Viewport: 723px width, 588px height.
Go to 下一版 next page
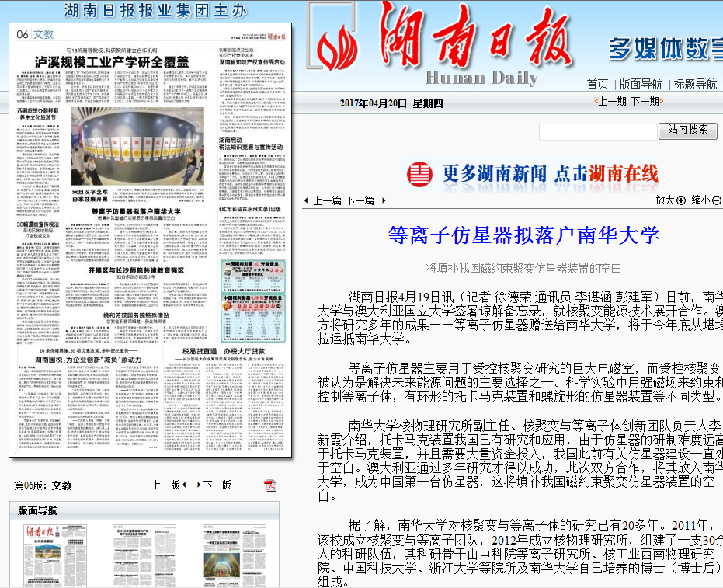[x=217, y=485]
